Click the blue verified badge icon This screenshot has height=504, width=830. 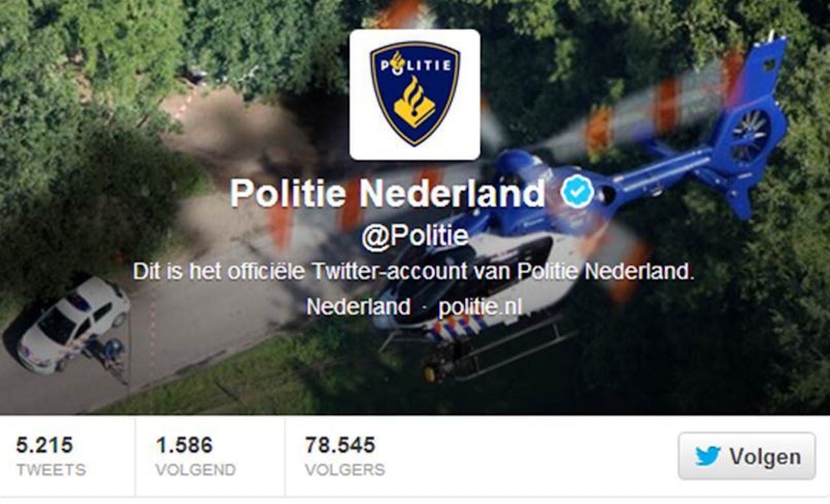(x=577, y=193)
